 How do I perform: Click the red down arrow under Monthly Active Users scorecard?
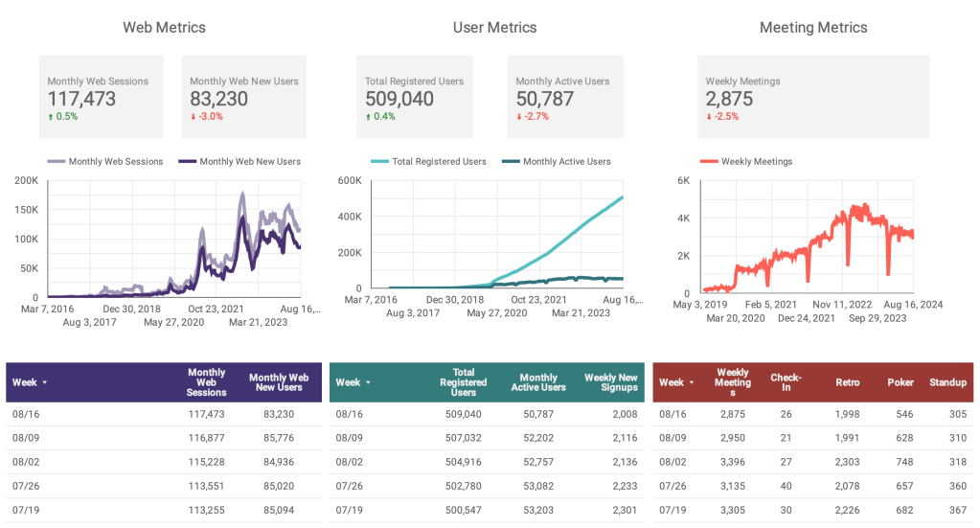[x=518, y=117]
